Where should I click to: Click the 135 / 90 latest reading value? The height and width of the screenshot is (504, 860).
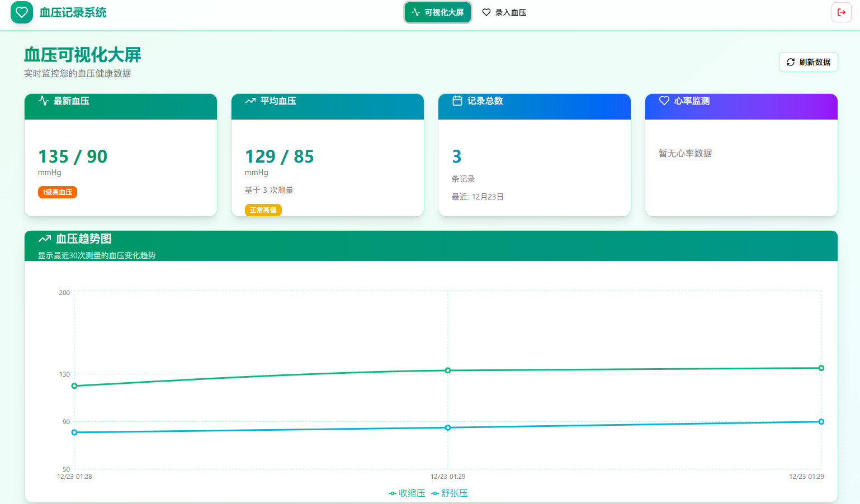[x=73, y=156]
